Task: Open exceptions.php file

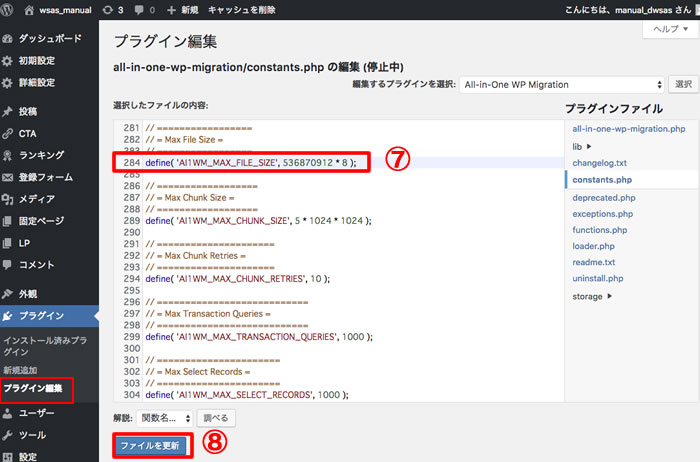Action: click(603, 214)
